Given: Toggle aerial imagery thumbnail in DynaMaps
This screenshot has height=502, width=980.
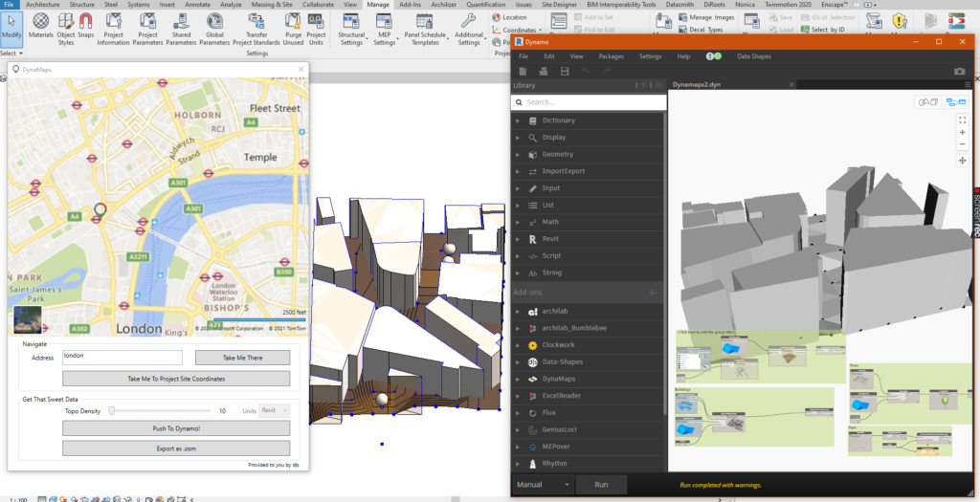Looking at the screenshot, I should click(x=28, y=319).
